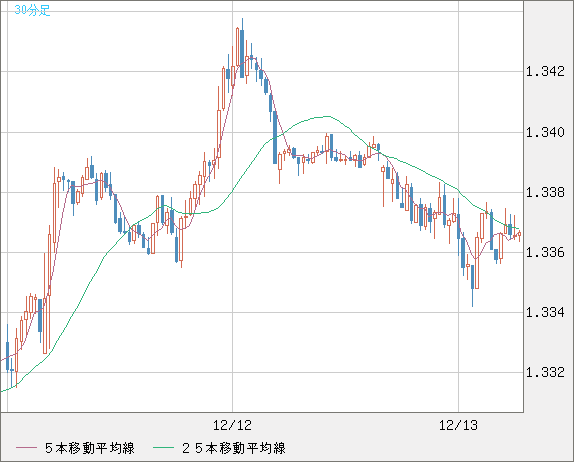Click the 12/13 date label
Image resolution: width=574 pixels, height=462 pixels.
point(458,425)
